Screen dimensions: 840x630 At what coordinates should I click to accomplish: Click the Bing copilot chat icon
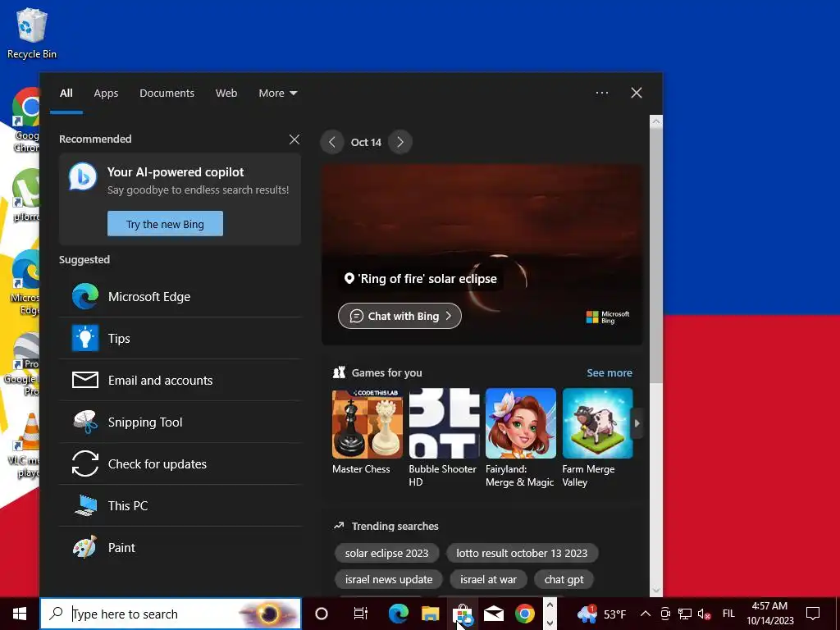coord(83,177)
